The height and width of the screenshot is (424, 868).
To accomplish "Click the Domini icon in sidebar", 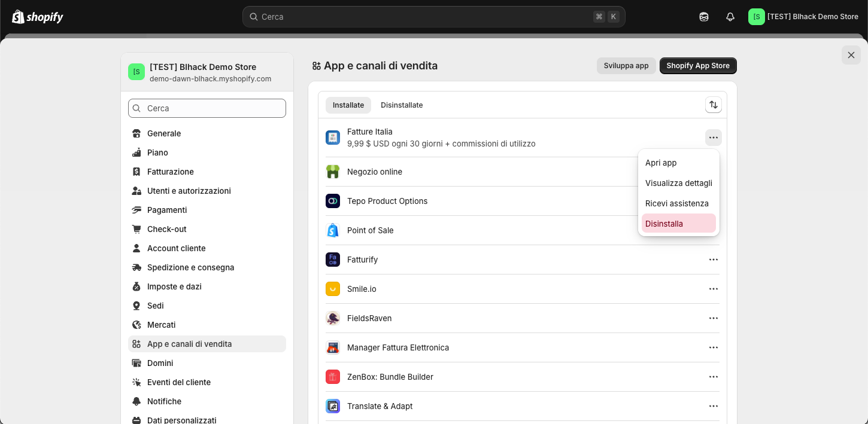I will 136,363.
